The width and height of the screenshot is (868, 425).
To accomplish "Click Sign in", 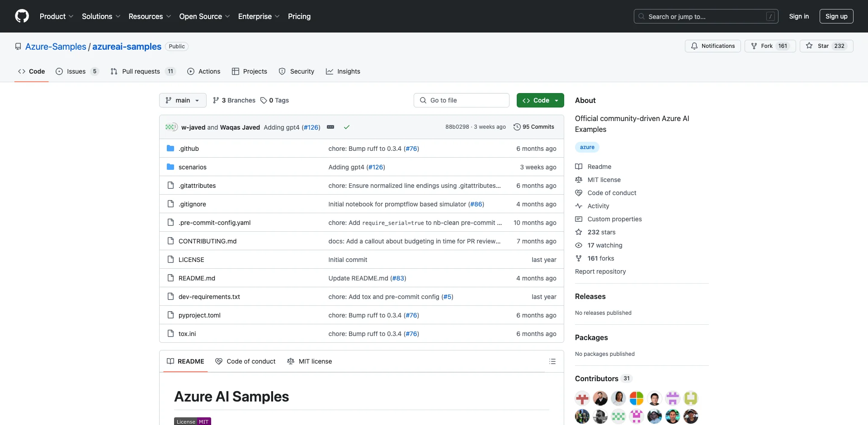I will [799, 16].
